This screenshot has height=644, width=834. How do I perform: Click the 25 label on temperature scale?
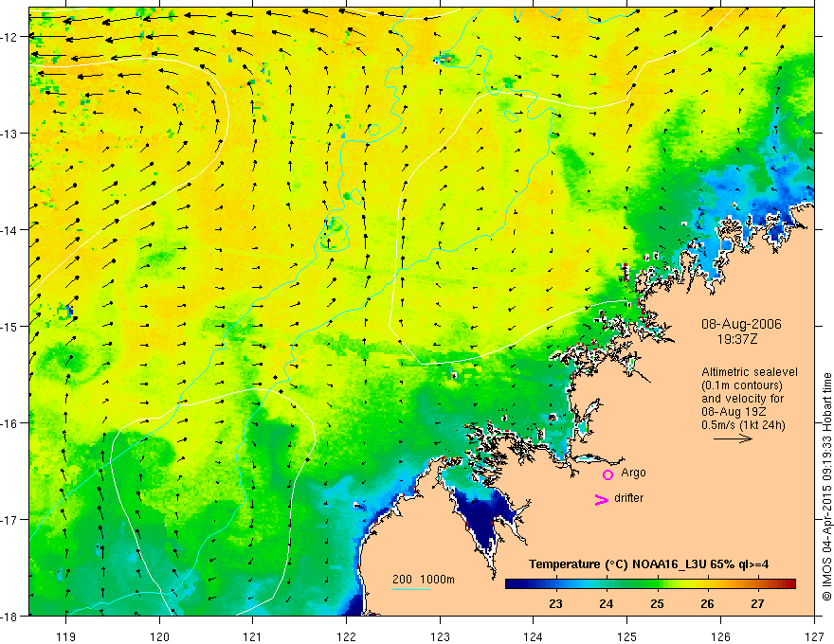pos(657,603)
